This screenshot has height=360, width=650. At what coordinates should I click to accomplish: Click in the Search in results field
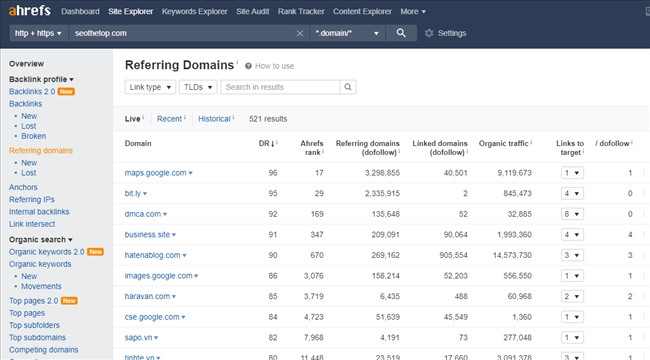[281, 87]
